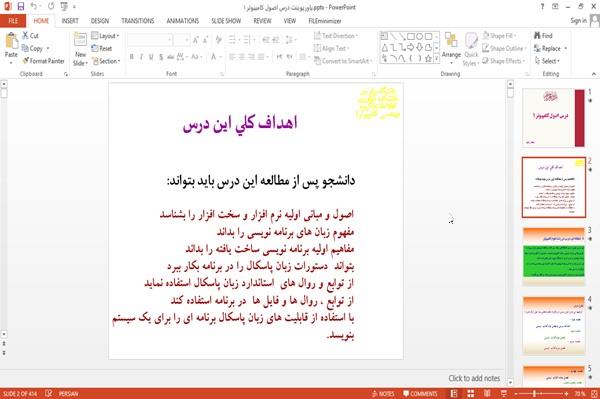Toggle Underline formatting
The width and height of the screenshot is (600, 399).
[151, 57]
